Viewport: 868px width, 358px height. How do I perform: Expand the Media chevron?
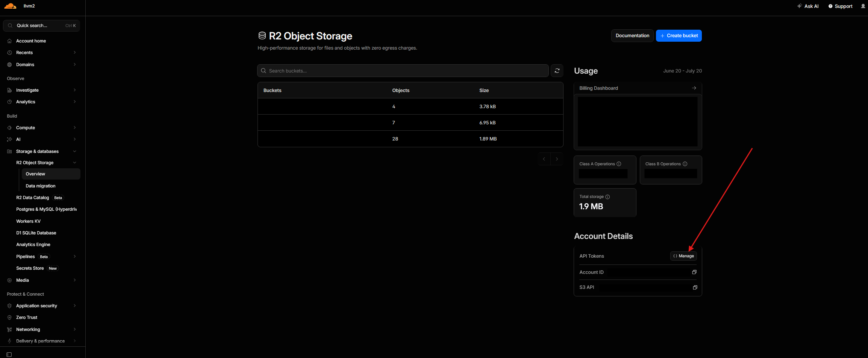click(75, 280)
